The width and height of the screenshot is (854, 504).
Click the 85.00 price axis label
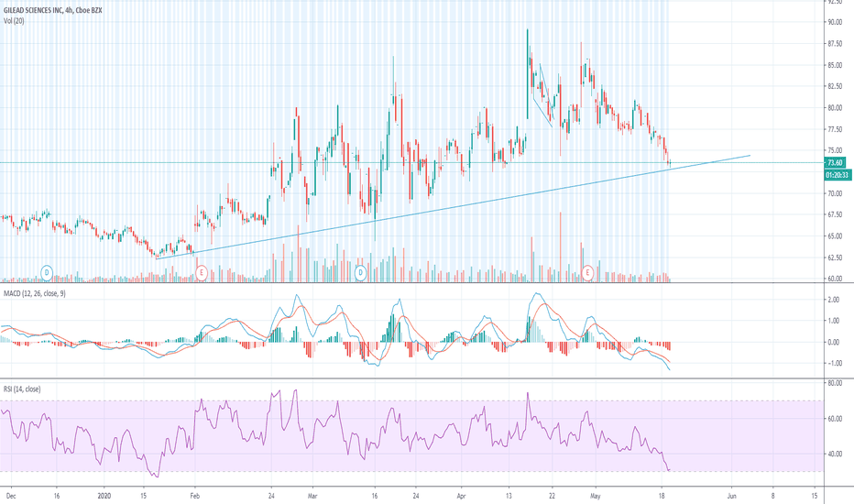(x=835, y=65)
